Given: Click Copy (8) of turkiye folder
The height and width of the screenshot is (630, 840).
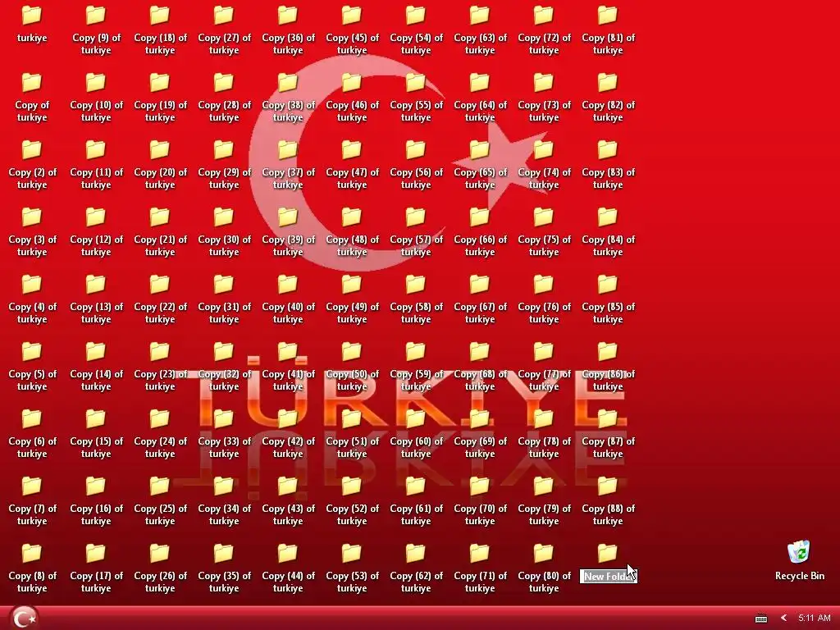Looking at the screenshot, I should (x=32, y=554).
